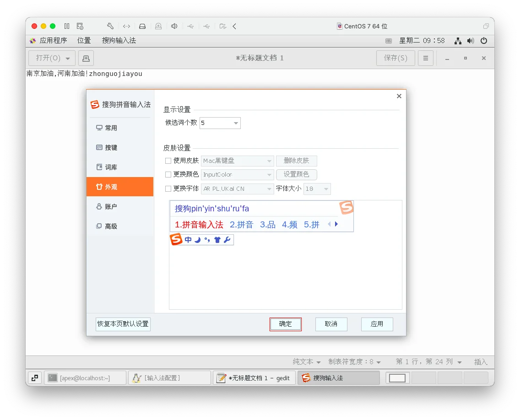The height and width of the screenshot is (420, 520).
Task: Enable the 使用皮肤 checkbox
Action: coord(168,161)
